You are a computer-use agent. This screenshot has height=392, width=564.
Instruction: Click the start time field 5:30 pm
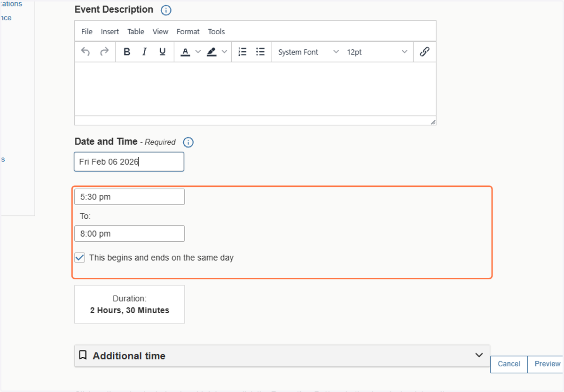pyautogui.click(x=129, y=197)
